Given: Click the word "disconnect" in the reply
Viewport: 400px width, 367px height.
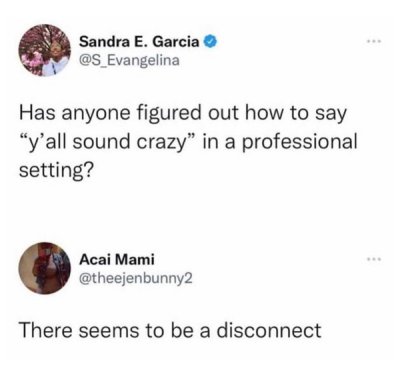Looking at the screenshot, I should tap(269, 330).
